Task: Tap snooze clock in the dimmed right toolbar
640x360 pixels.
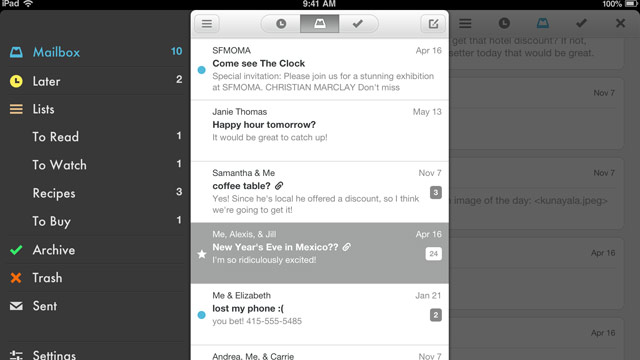Action: click(504, 23)
